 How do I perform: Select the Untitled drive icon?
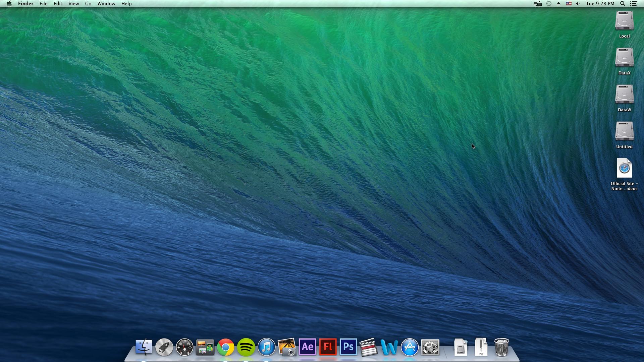coord(624,135)
